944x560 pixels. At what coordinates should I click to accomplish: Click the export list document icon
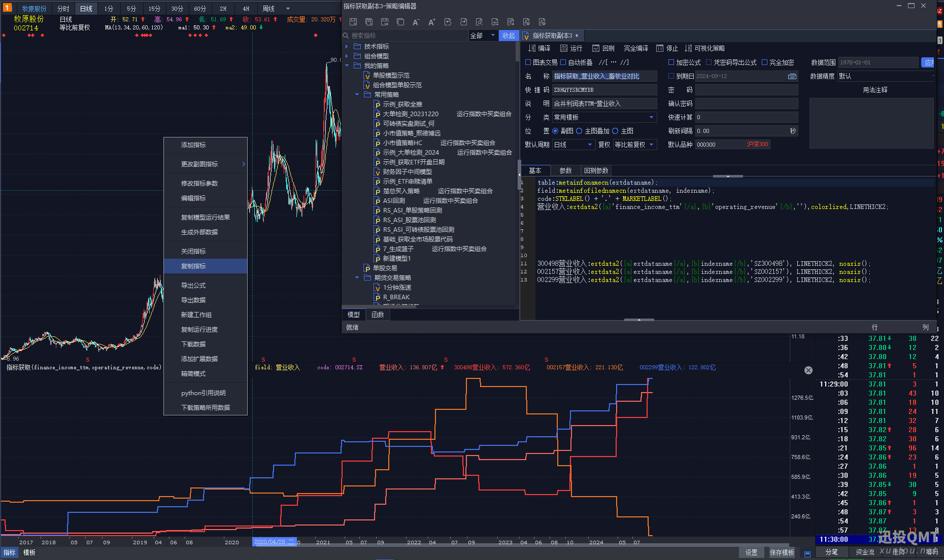coord(511,22)
